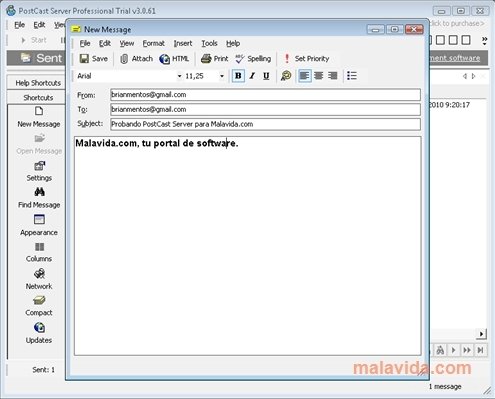The image size is (495, 399).
Task: Toggle bold formatting
Action: (238, 76)
